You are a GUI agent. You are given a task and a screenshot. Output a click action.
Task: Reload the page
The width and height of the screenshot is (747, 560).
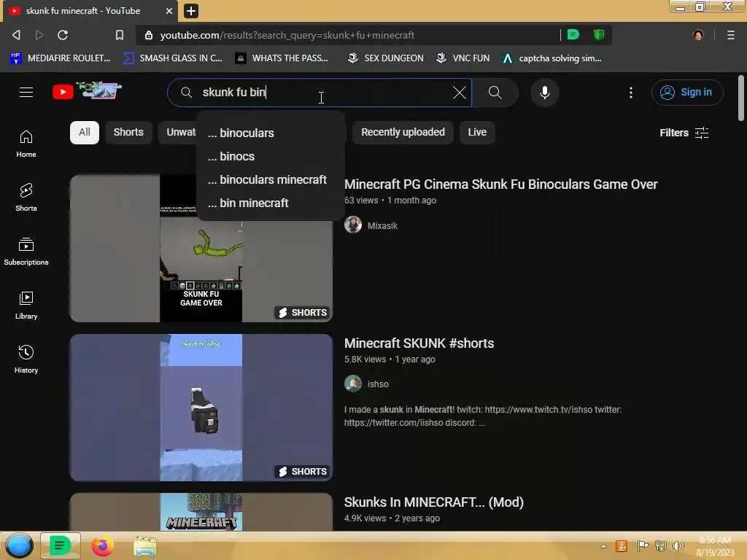coord(63,35)
